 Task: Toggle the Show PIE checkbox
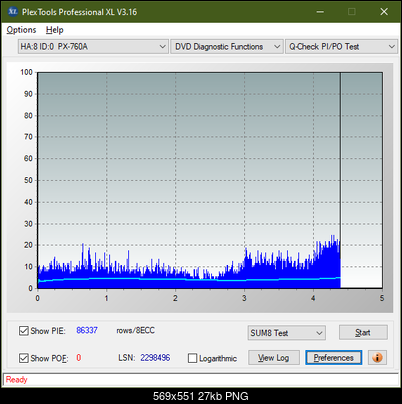(x=24, y=331)
